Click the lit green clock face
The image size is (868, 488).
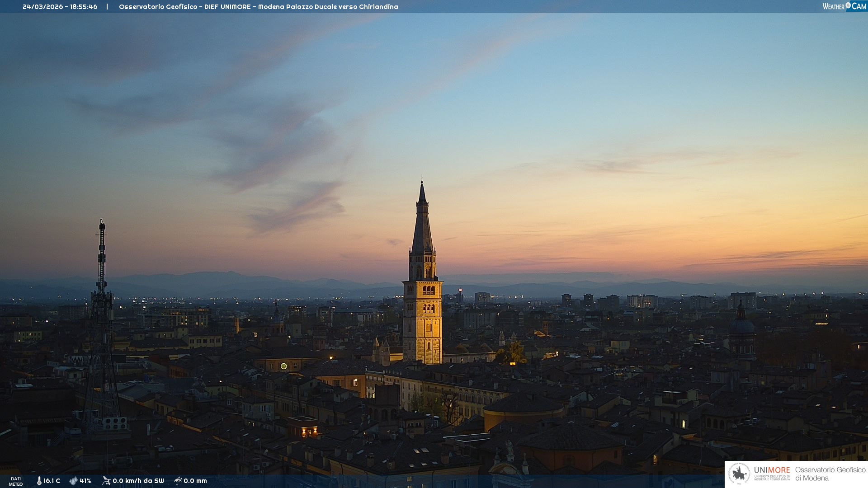[283, 366]
